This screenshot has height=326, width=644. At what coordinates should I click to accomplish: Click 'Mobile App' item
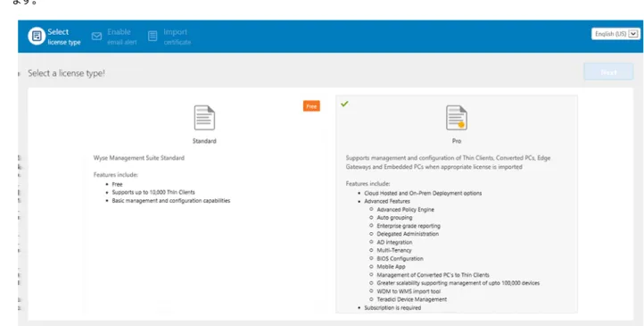[391, 267]
